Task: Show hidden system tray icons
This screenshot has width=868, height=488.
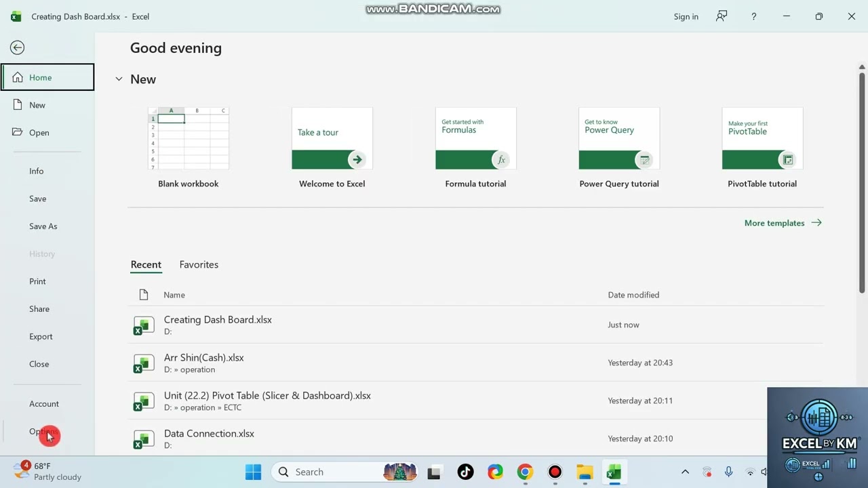Action: click(685, 472)
